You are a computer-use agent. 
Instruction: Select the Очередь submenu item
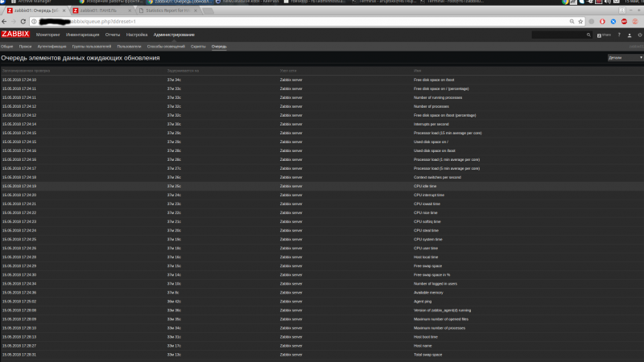coord(219,47)
